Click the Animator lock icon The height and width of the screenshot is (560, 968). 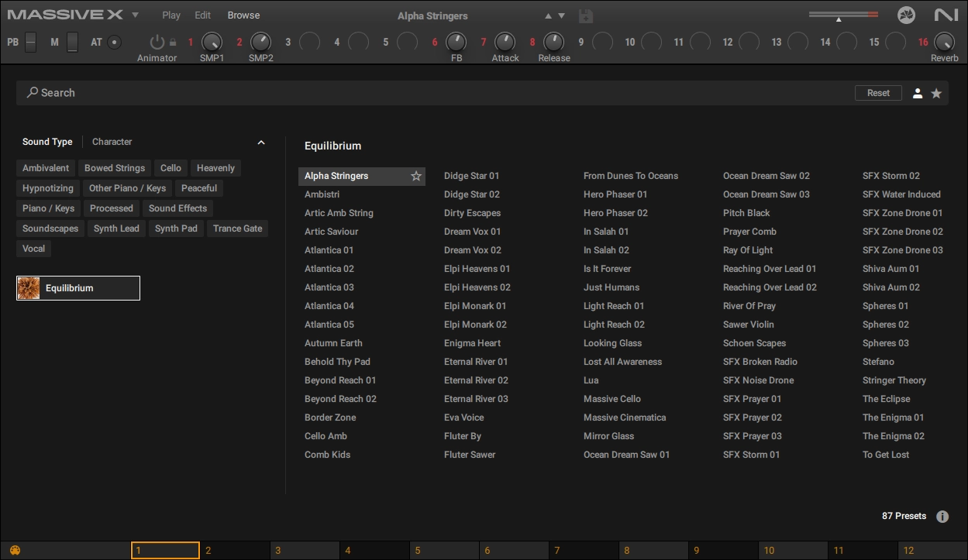172,43
